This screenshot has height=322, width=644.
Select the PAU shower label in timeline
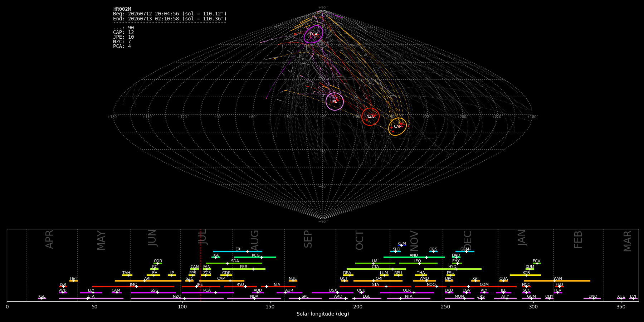240,285
